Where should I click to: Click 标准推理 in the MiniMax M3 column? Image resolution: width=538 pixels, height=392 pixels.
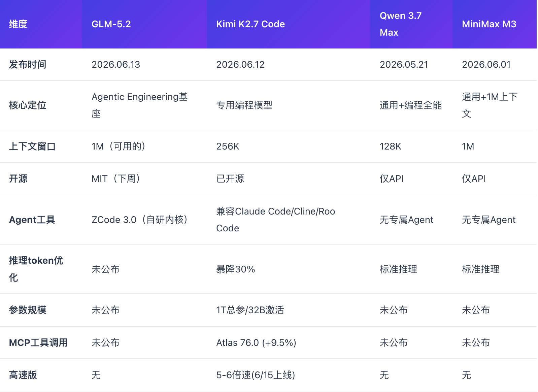pyautogui.click(x=481, y=269)
